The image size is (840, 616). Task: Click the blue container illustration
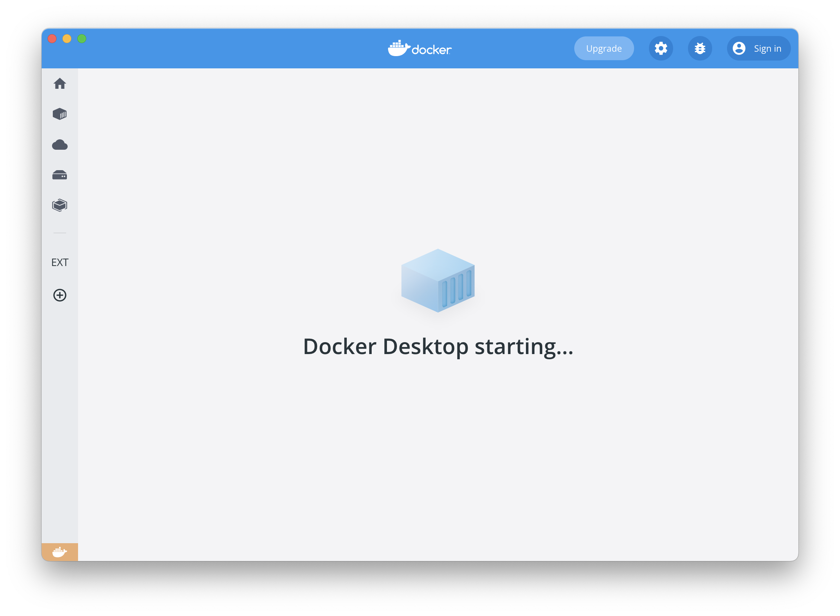click(x=437, y=281)
